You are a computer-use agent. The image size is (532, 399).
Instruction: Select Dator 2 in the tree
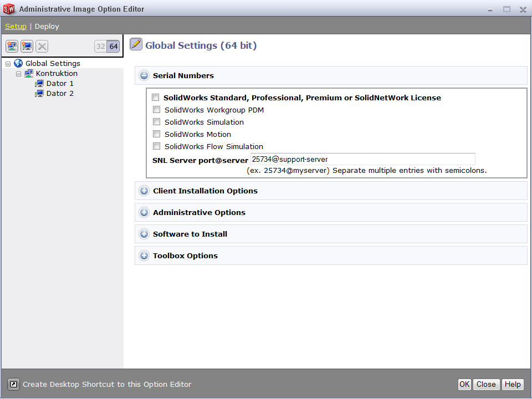60,93
